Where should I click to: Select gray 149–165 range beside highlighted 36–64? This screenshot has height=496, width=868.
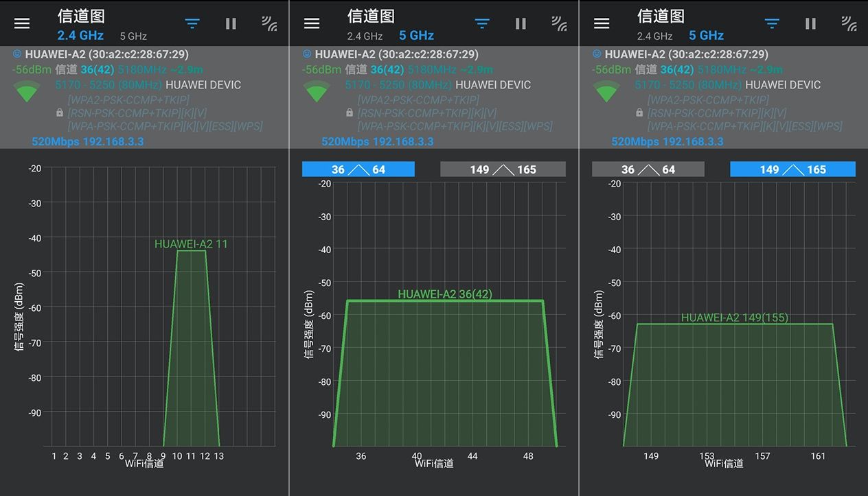(503, 169)
